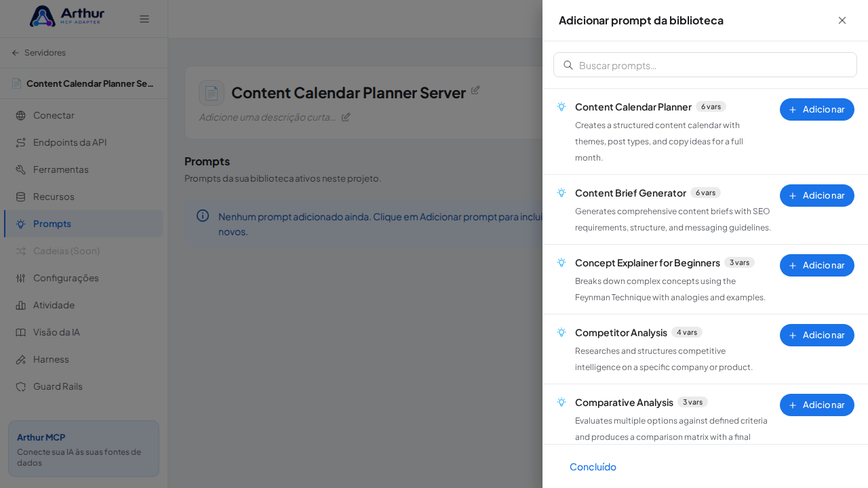Click the Atividade chart icon
The width and height of the screenshot is (868, 488).
(20, 305)
